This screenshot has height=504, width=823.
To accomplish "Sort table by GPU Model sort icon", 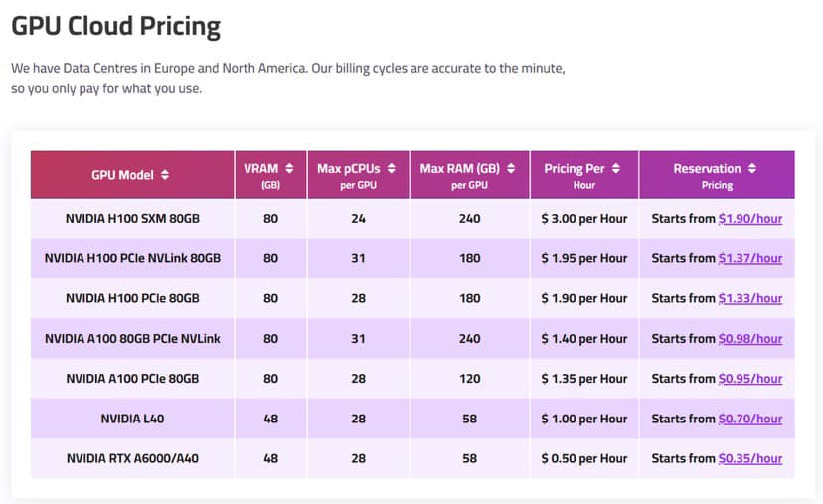I will (165, 175).
